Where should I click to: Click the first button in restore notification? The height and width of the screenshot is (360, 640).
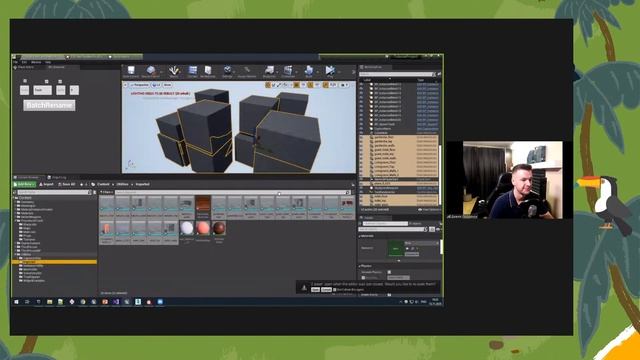[315, 290]
